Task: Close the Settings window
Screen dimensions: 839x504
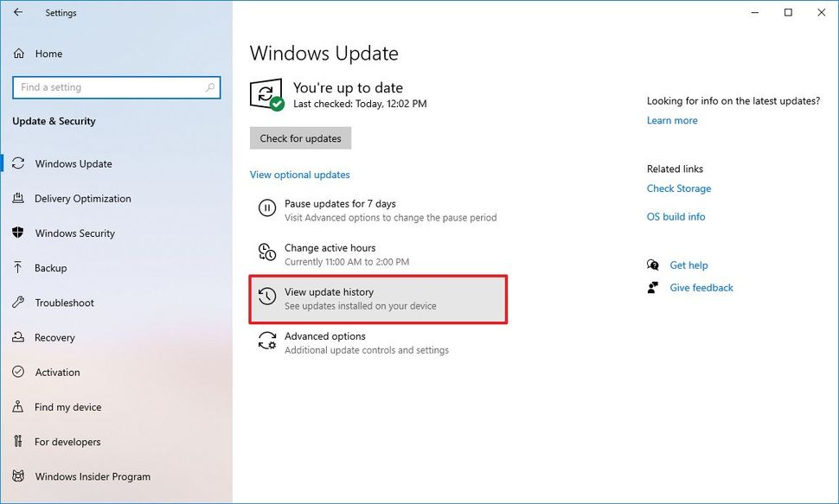Action: pyautogui.click(x=822, y=12)
